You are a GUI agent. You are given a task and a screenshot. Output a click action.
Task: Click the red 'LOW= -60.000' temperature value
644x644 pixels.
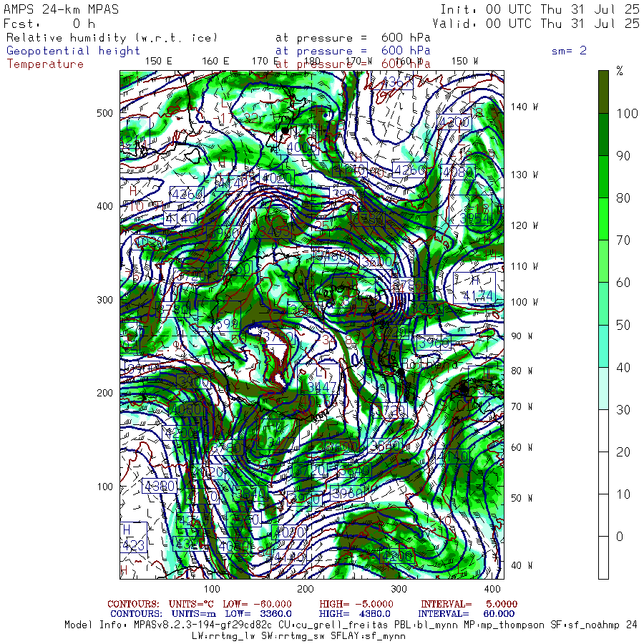[x=257, y=604]
